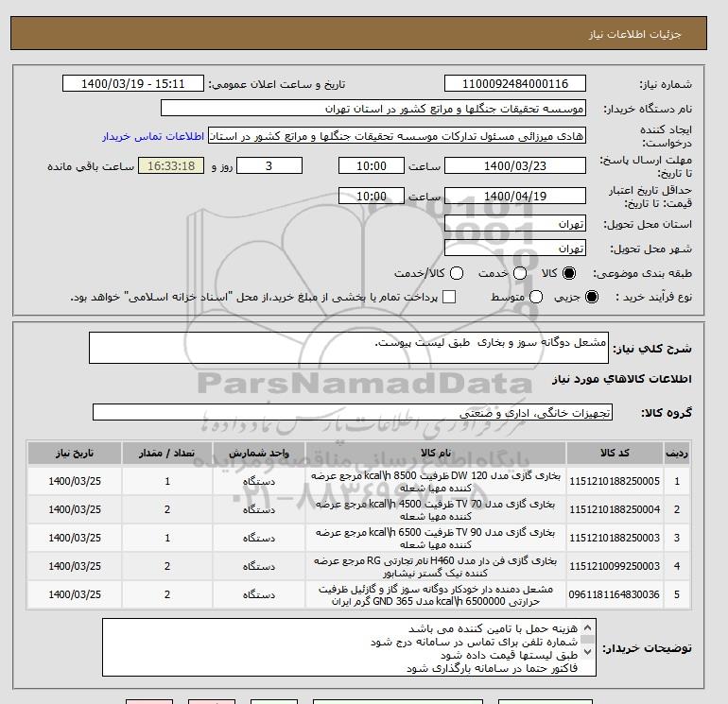728x704 pixels.
Task: Click the delivery city field تهران
Action: [515, 249]
